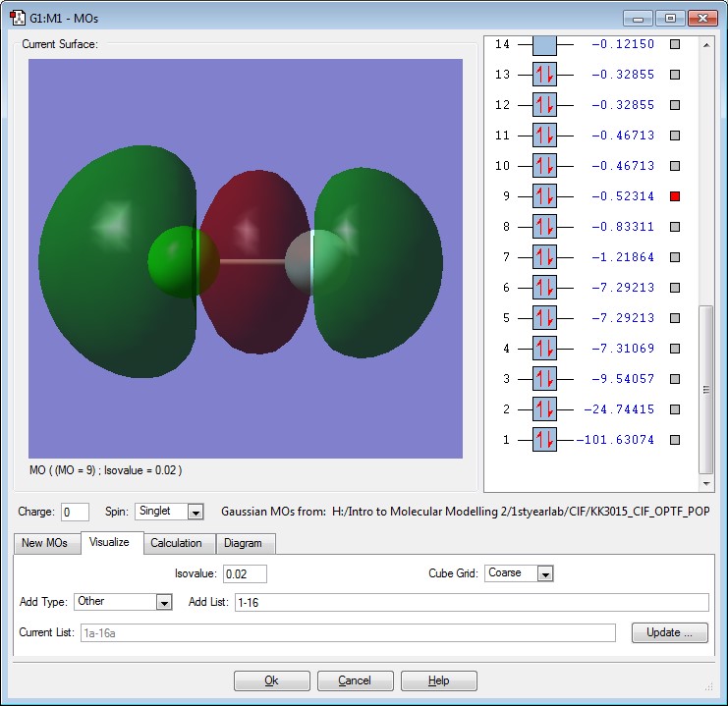Click energy value -0.52314 of orbital 9
The image size is (728, 706).
click(623, 196)
